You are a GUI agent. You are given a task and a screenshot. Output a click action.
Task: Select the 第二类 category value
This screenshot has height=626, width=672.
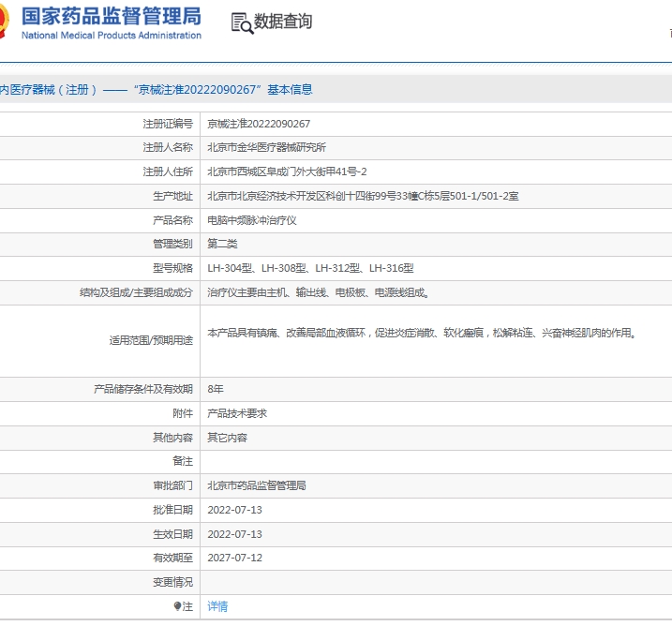click(222, 244)
